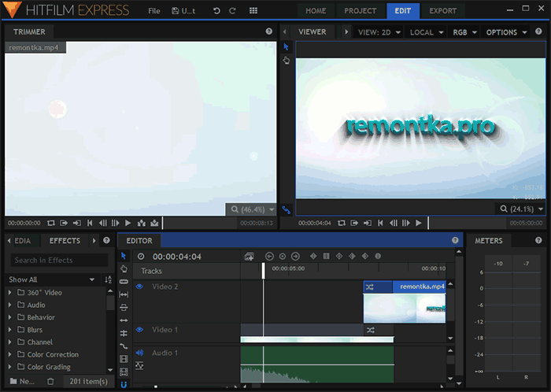Viewport: 551px width, 392px height.
Task: Select remontka.mp4 clip on Video 2
Action: 405,302
